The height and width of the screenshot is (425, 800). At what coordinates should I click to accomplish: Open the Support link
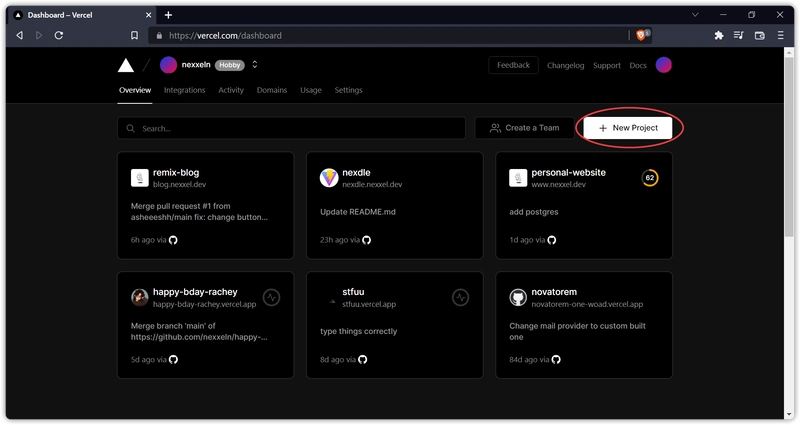pos(607,65)
